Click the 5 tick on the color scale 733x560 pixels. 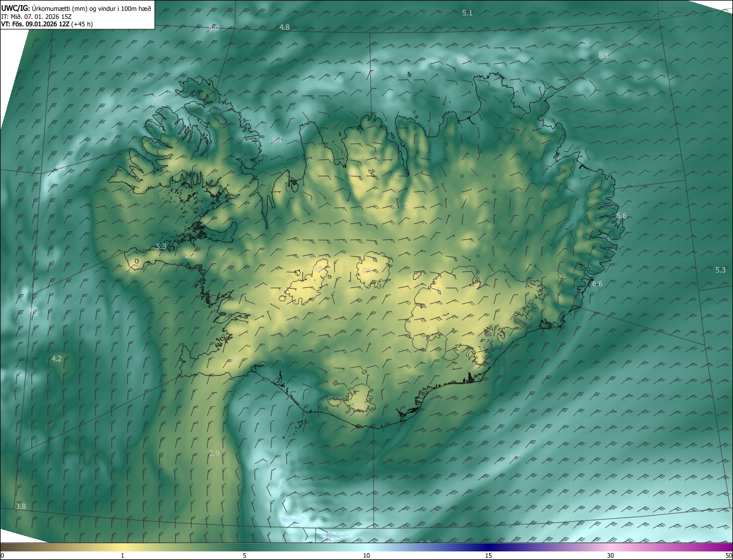click(245, 555)
